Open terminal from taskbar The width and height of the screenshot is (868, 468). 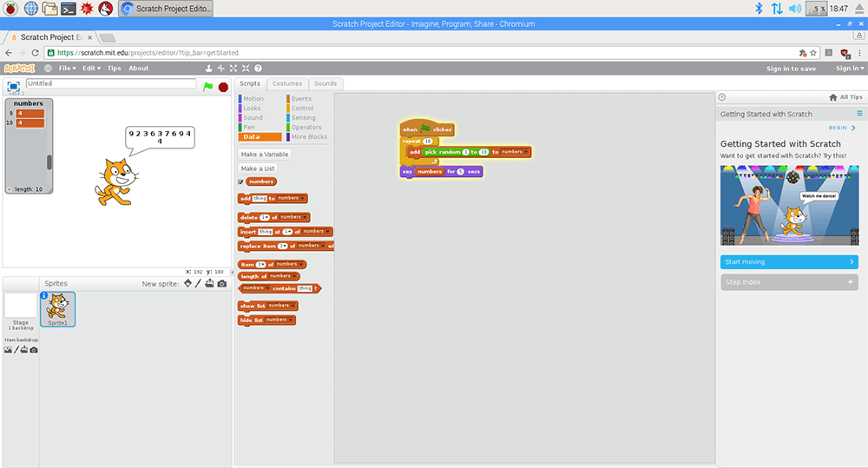pyautogui.click(x=68, y=9)
